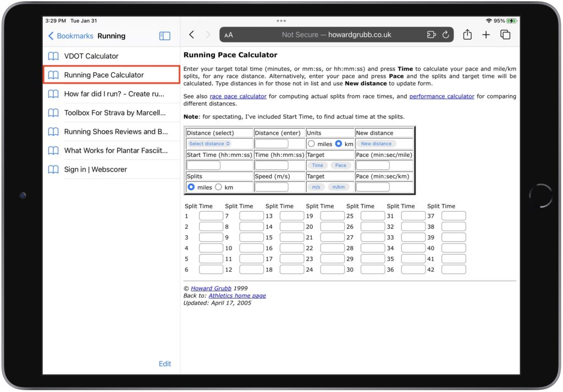Viewport: 563px width, 392px height.
Task: Open the Select distance dropdown
Action: pyautogui.click(x=209, y=143)
